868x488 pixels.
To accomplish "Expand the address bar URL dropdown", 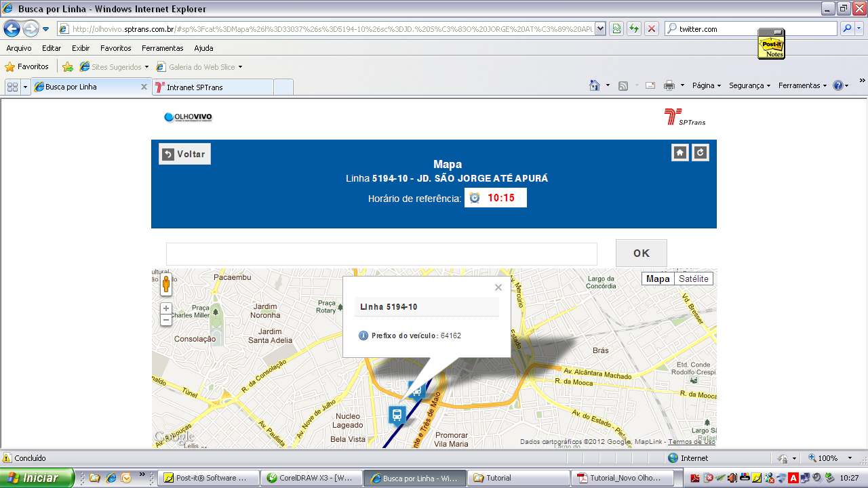I will coord(600,29).
